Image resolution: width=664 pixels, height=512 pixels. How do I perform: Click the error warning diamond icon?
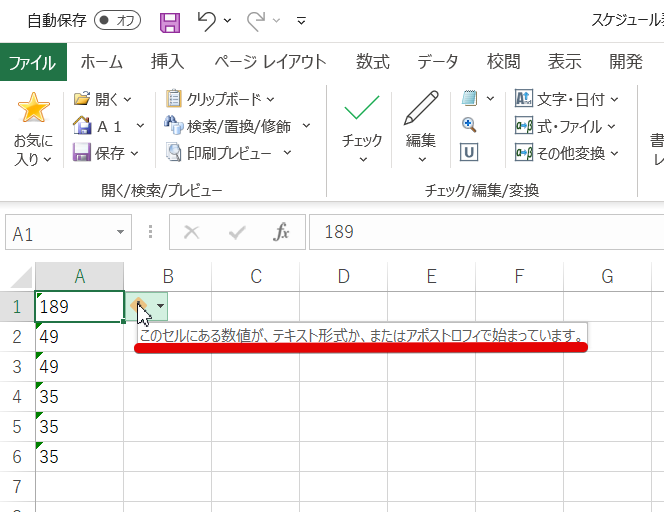click(x=138, y=306)
